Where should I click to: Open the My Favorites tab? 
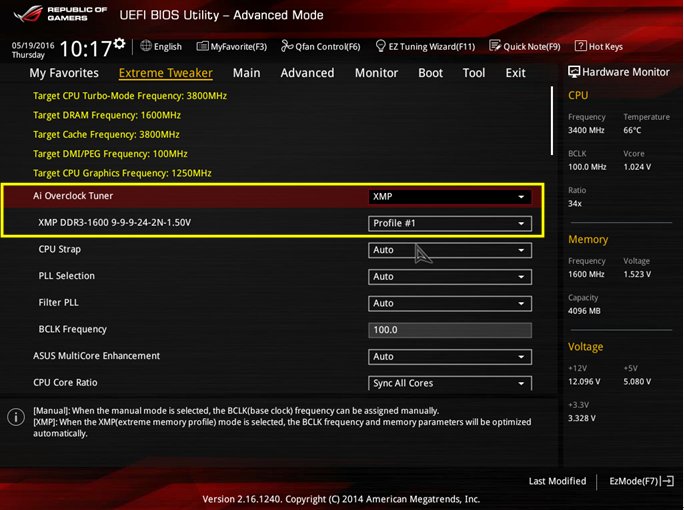[64, 73]
